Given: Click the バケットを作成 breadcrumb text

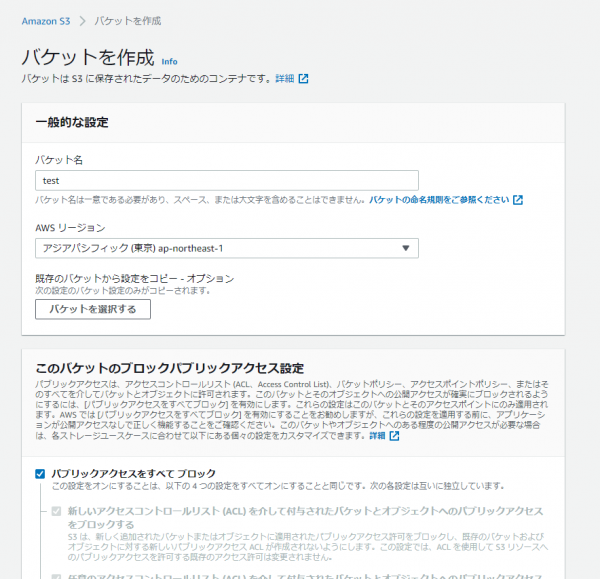Looking at the screenshot, I should click(x=128, y=21).
